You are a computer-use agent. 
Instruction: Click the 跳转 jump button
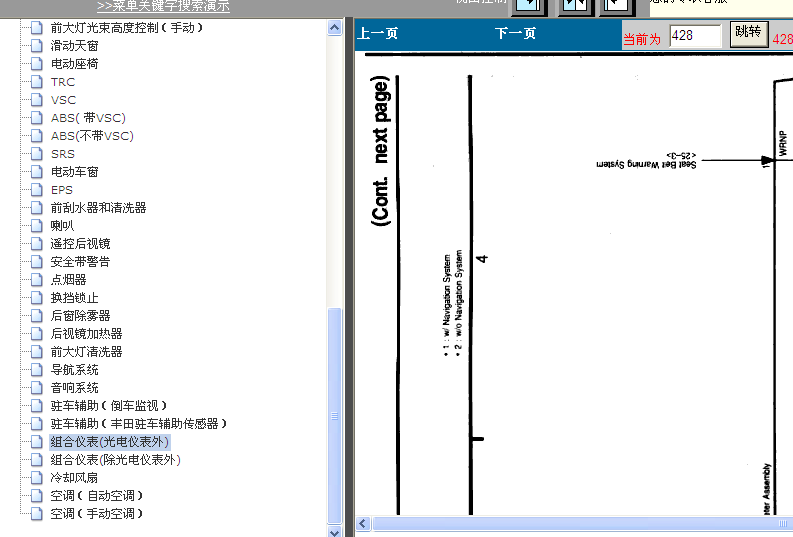[x=748, y=34]
